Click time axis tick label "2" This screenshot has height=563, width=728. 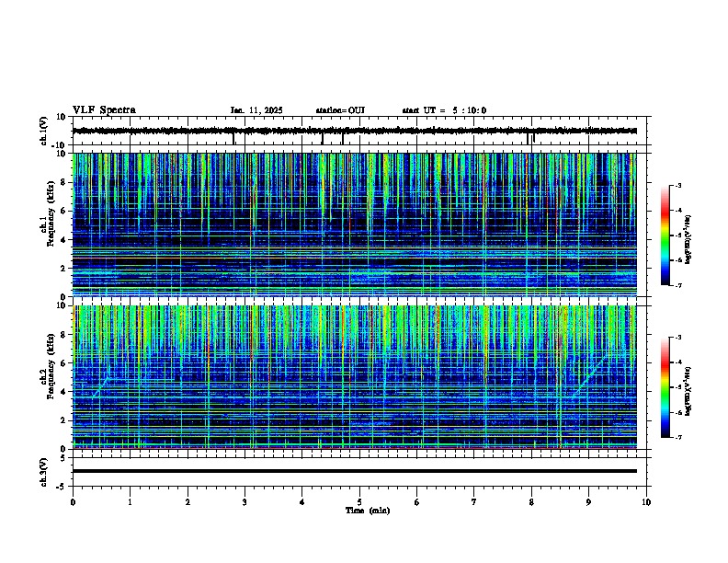[x=188, y=502]
